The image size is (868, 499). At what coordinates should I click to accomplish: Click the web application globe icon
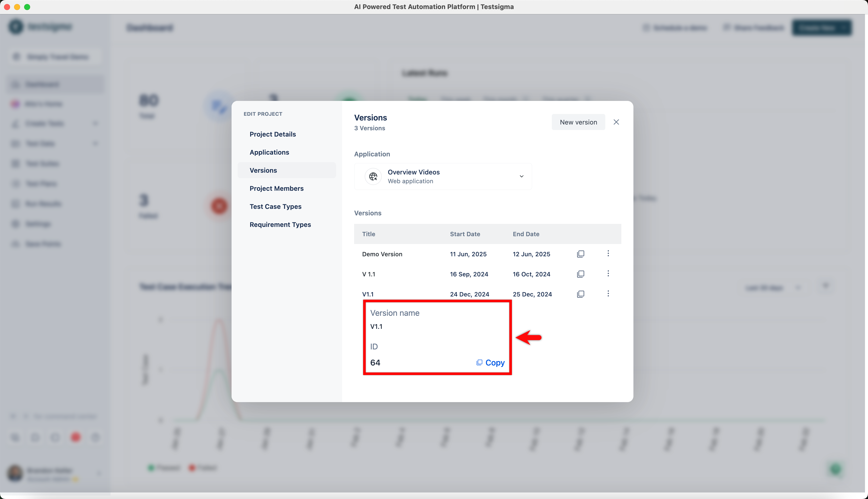click(x=373, y=176)
